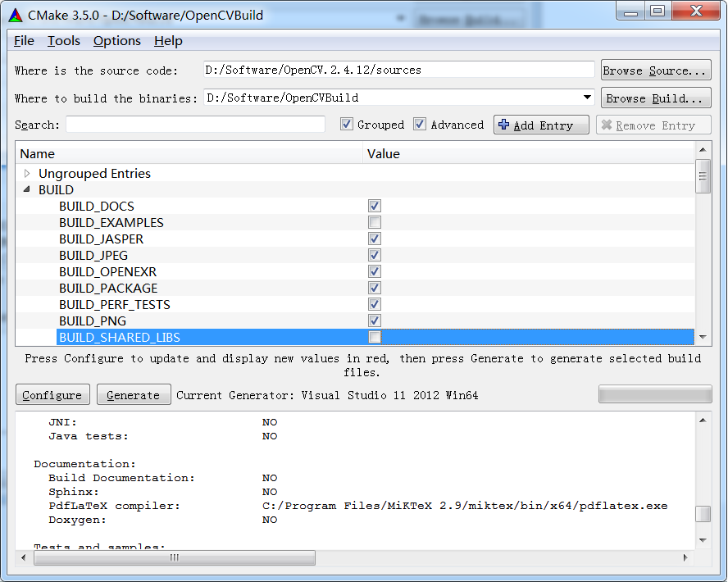Click the output log scroll-up arrow

(703, 420)
